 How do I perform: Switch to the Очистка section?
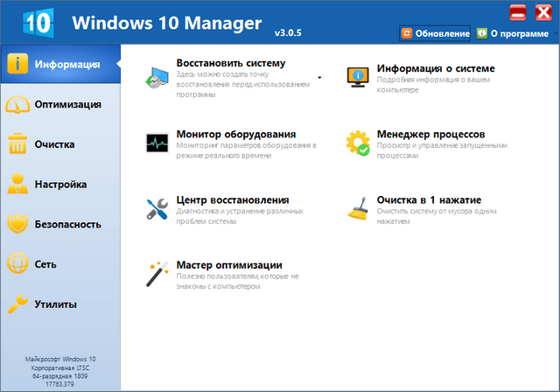60,143
